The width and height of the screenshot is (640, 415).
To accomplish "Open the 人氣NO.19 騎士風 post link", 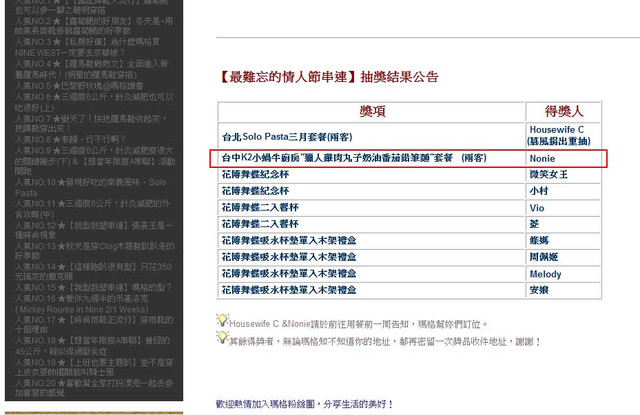I will pos(94,367).
